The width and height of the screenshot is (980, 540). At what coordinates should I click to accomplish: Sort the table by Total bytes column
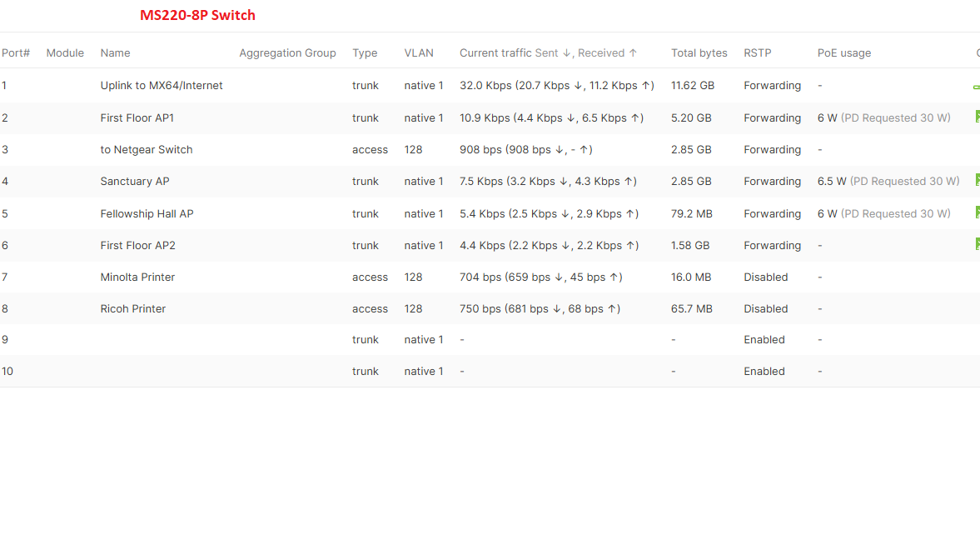click(699, 52)
